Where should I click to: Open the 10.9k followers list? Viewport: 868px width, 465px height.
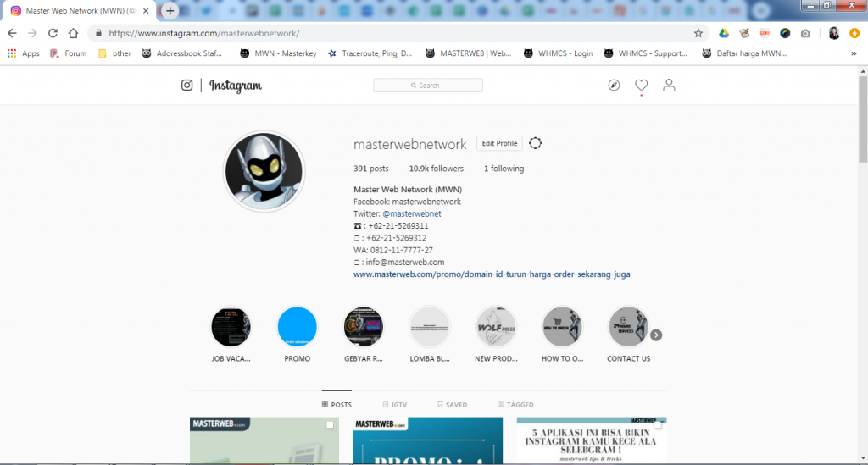(436, 169)
